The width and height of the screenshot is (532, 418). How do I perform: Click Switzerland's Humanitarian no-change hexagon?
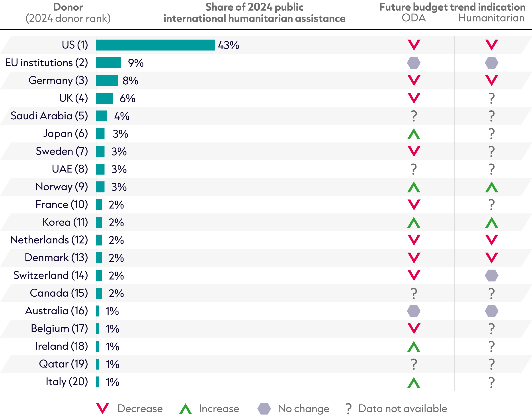[x=492, y=276]
